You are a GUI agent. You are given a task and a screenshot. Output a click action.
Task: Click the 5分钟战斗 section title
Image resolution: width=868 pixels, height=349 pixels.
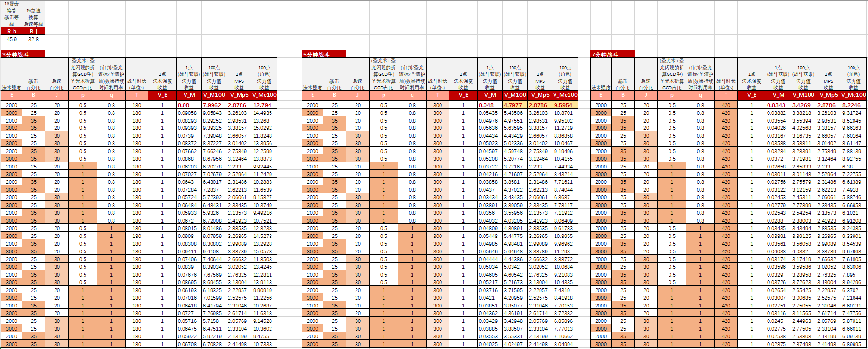pos(324,55)
